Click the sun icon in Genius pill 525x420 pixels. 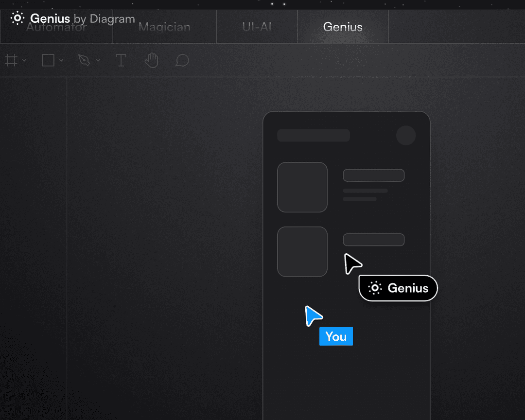click(375, 288)
